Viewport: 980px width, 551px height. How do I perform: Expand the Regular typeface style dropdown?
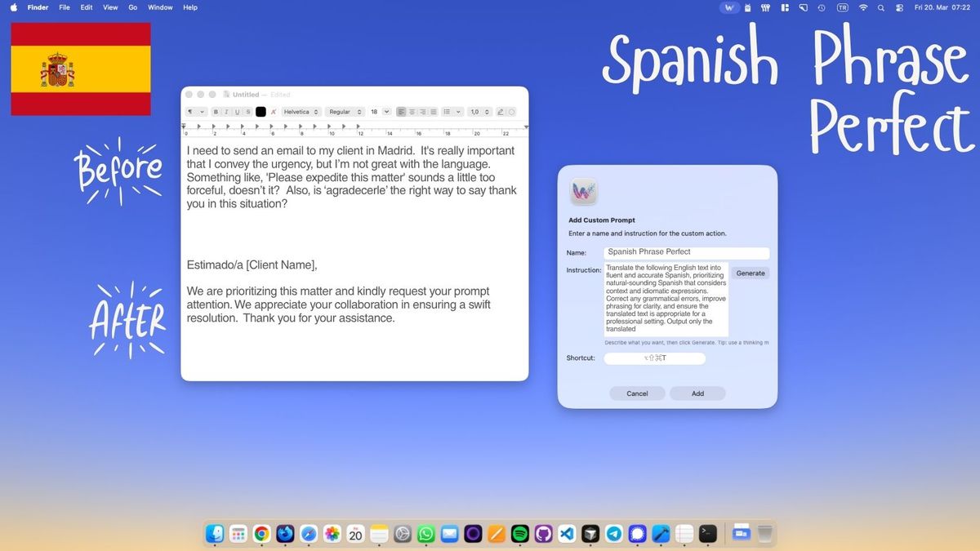click(x=345, y=112)
